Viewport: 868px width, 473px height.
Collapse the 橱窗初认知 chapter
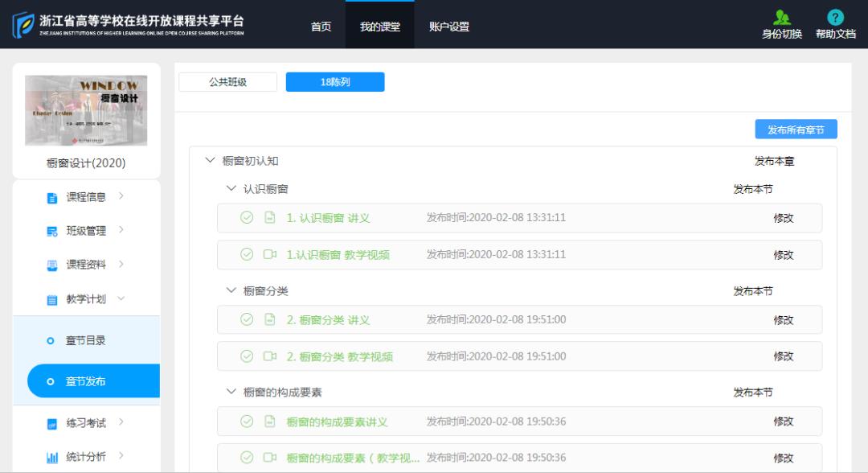pos(211,161)
